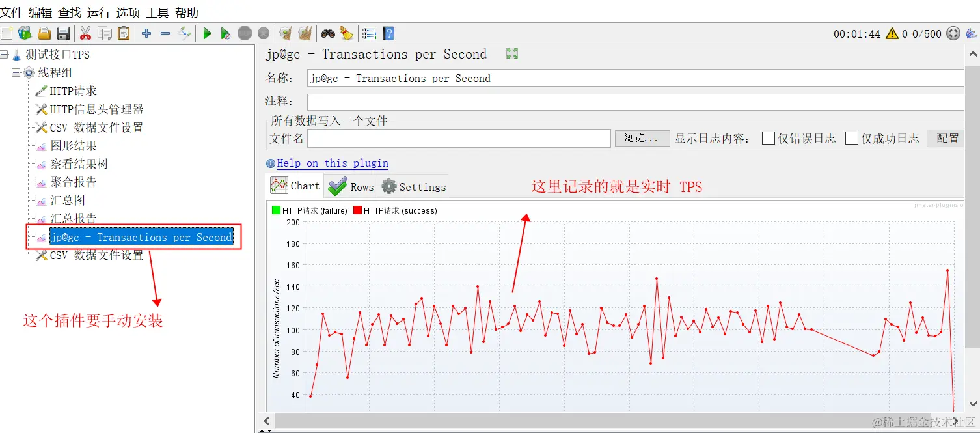Viewport: 980px width, 433px height.
Task: Click the grey Shutdown icon
Action: click(264, 33)
